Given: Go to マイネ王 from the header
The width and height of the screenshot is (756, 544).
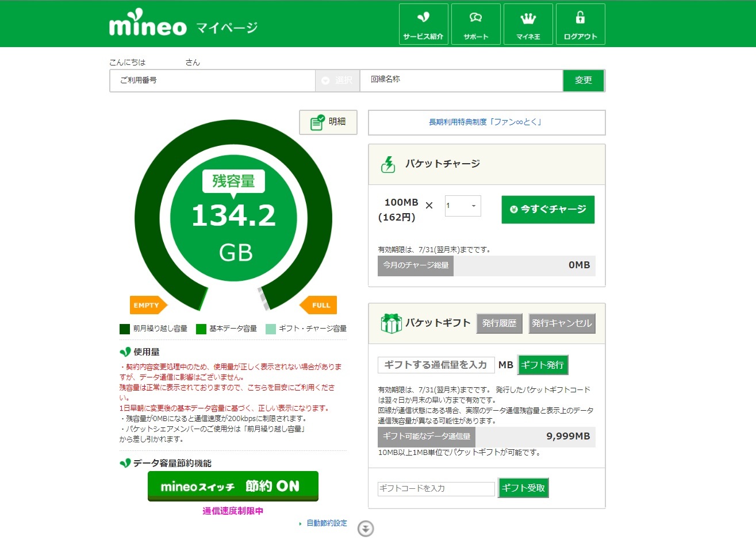Looking at the screenshot, I should click(528, 24).
